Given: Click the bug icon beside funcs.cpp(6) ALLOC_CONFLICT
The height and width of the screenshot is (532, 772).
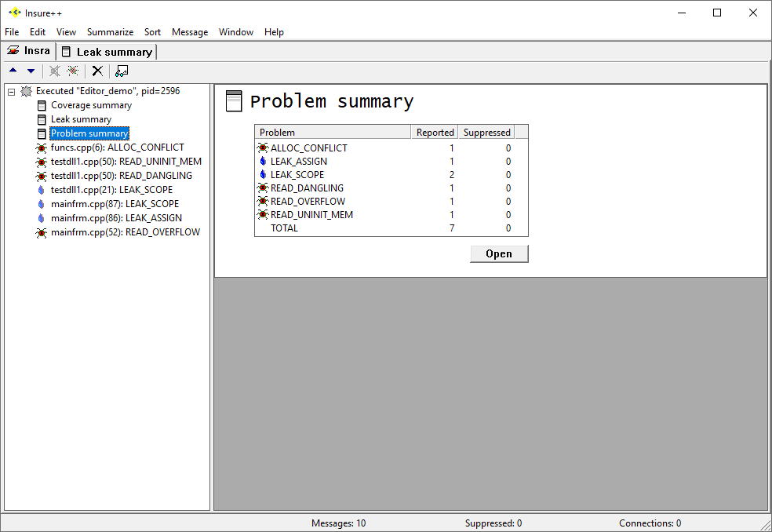Looking at the screenshot, I should (x=42, y=148).
